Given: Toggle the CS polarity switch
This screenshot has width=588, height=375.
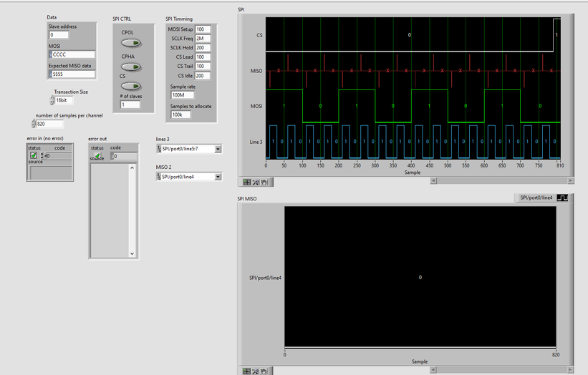Looking at the screenshot, I should [x=131, y=86].
